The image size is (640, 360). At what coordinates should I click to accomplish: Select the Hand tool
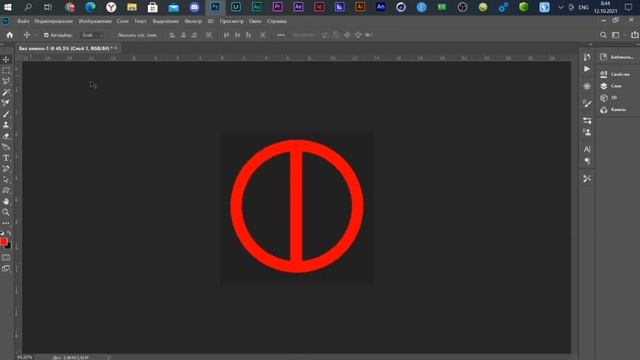6,202
